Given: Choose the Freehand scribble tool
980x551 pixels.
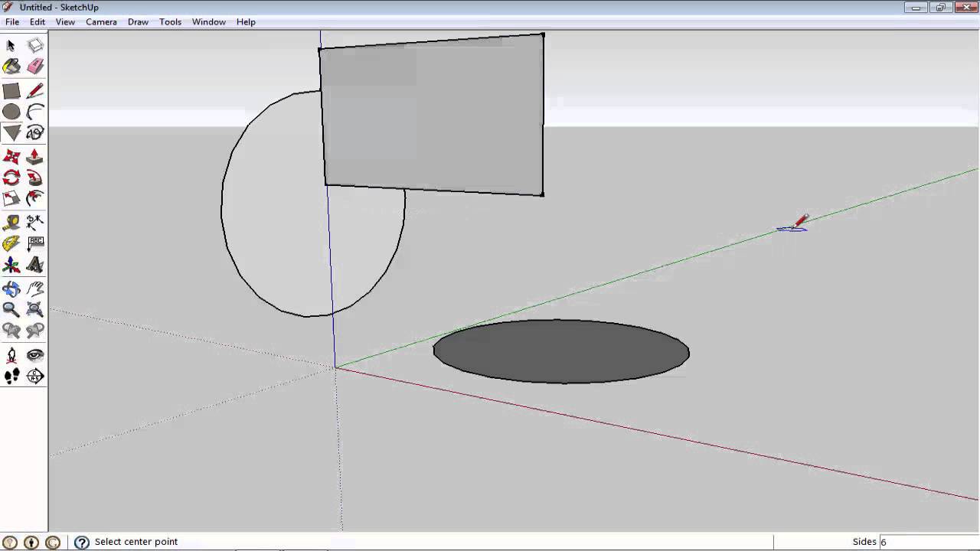Looking at the screenshot, I should (35, 133).
